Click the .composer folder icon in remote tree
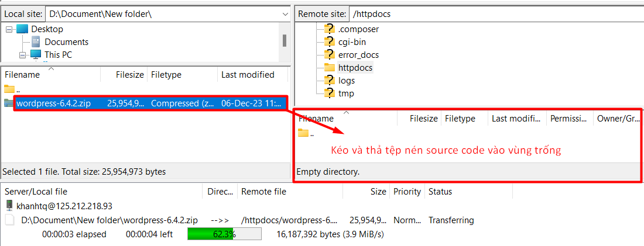 [329, 29]
